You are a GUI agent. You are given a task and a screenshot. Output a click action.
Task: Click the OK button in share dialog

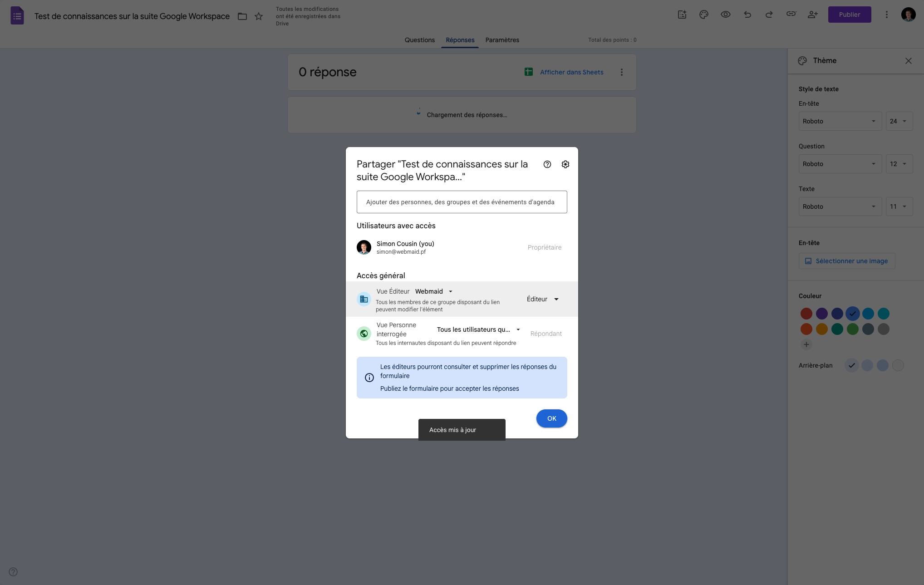click(x=552, y=418)
